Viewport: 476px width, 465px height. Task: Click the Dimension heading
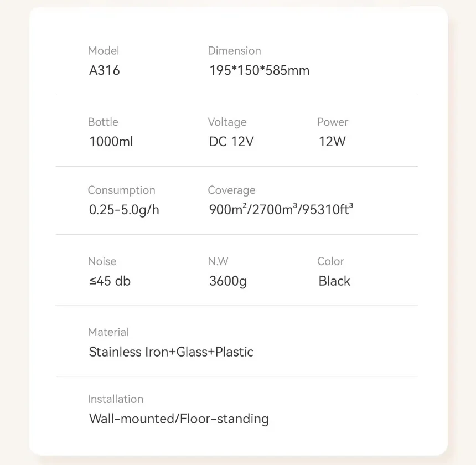pos(234,51)
